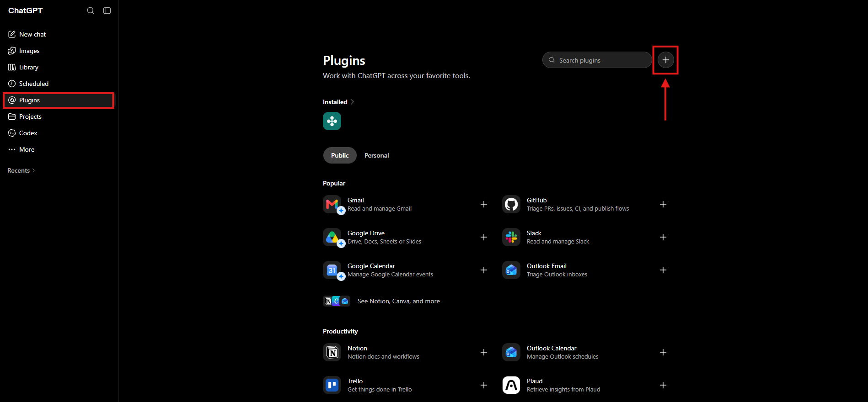Select Plugins in the sidebar
The image size is (868, 402).
click(59, 100)
